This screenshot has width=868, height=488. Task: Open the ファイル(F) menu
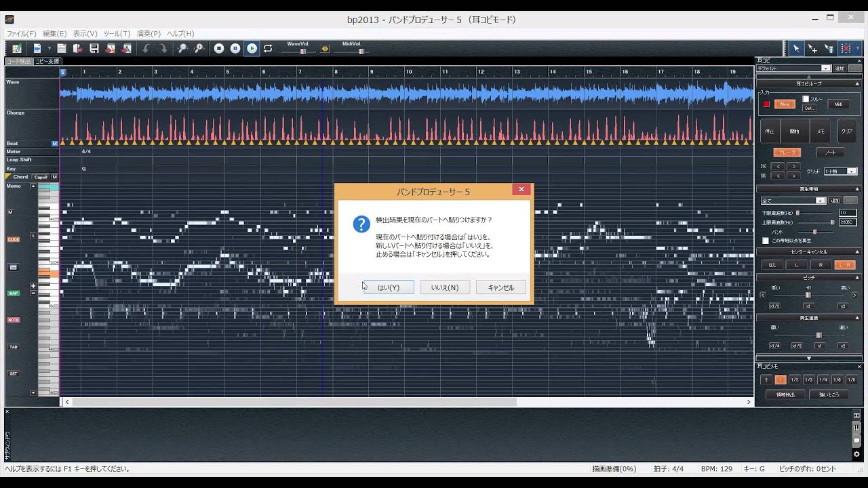(x=22, y=33)
